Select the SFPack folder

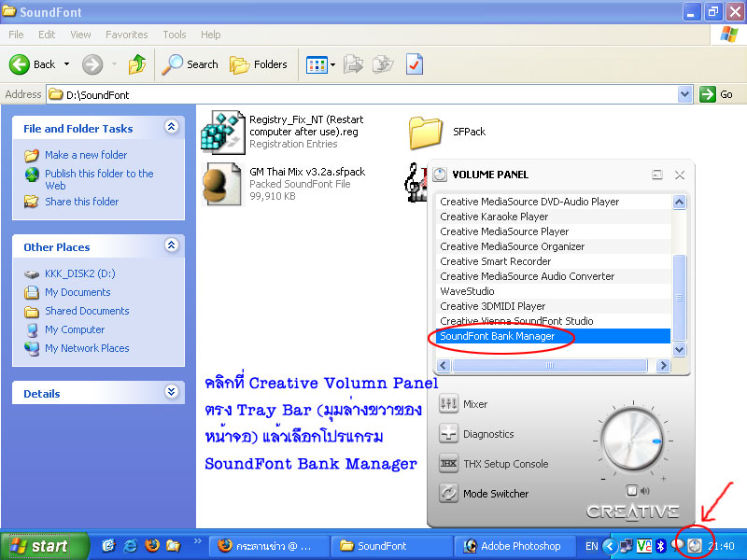(x=447, y=132)
